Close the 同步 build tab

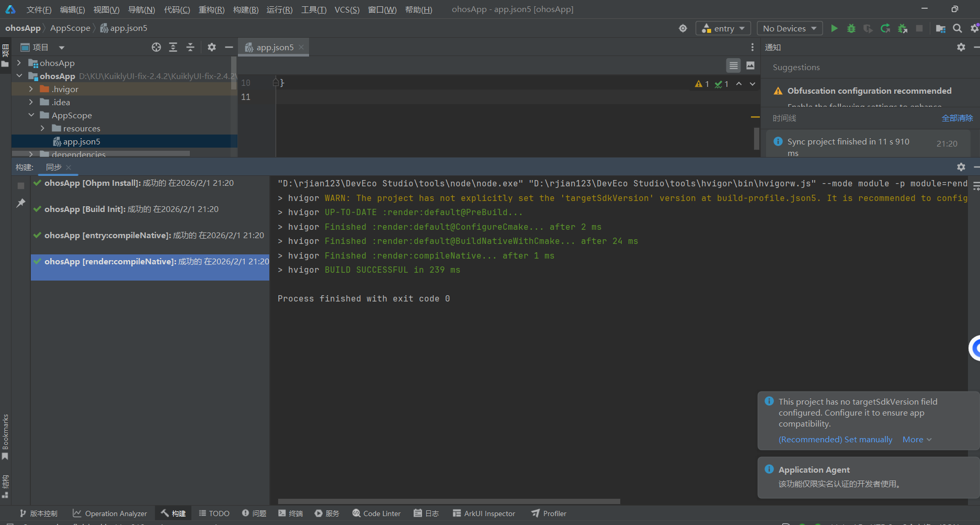click(x=69, y=167)
